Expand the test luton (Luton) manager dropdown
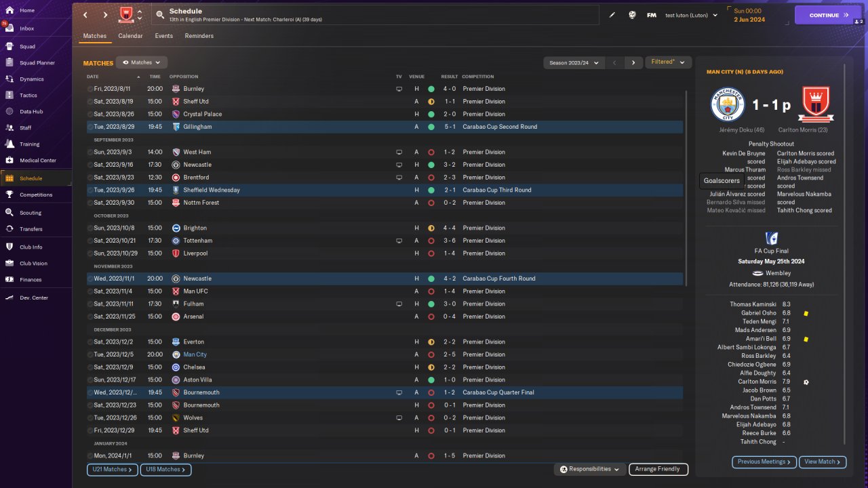Screen dimensions: 868x488 point(691,15)
